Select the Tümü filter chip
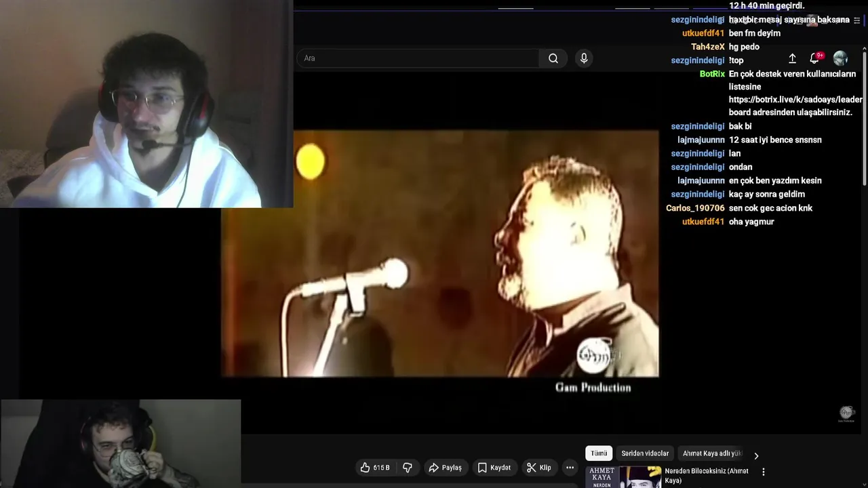The image size is (868, 488). point(599,453)
